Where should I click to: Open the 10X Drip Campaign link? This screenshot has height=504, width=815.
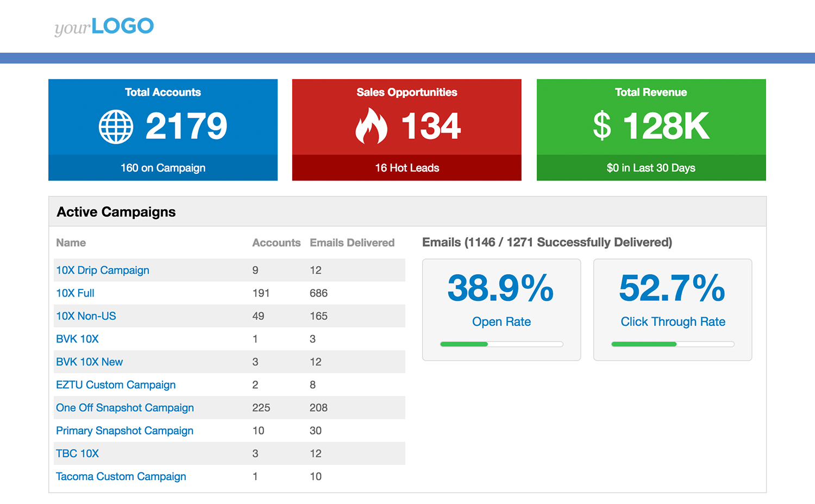103,270
